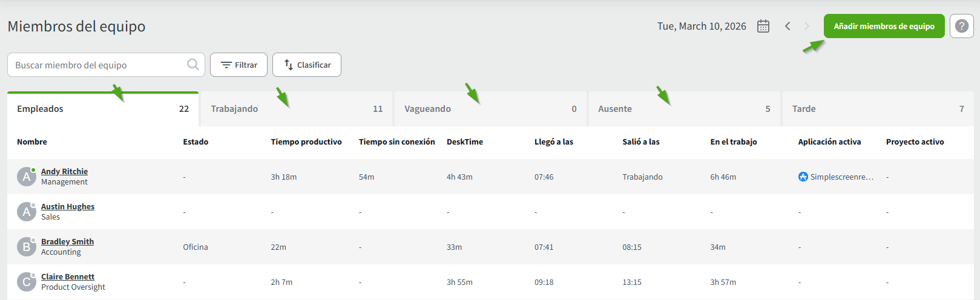Open the Clasificar sort options

tap(307, 65)
